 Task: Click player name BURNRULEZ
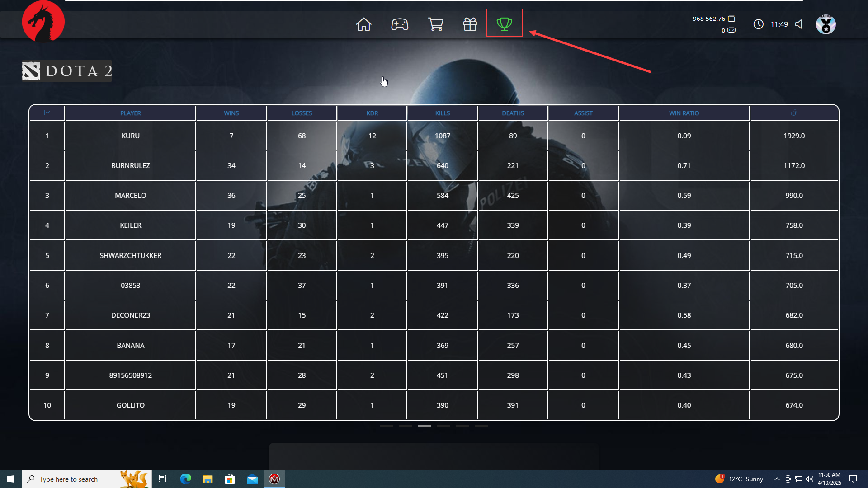pos(130,165)
